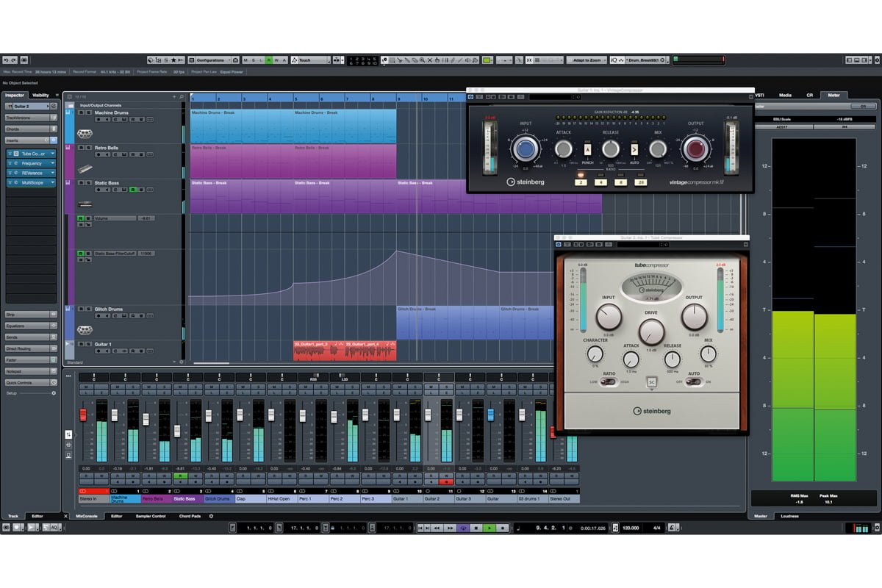Click the DRIVE knob on Tube Compressor
The width and height of the screenshot is (882, 588).
(x=651, y=331)
